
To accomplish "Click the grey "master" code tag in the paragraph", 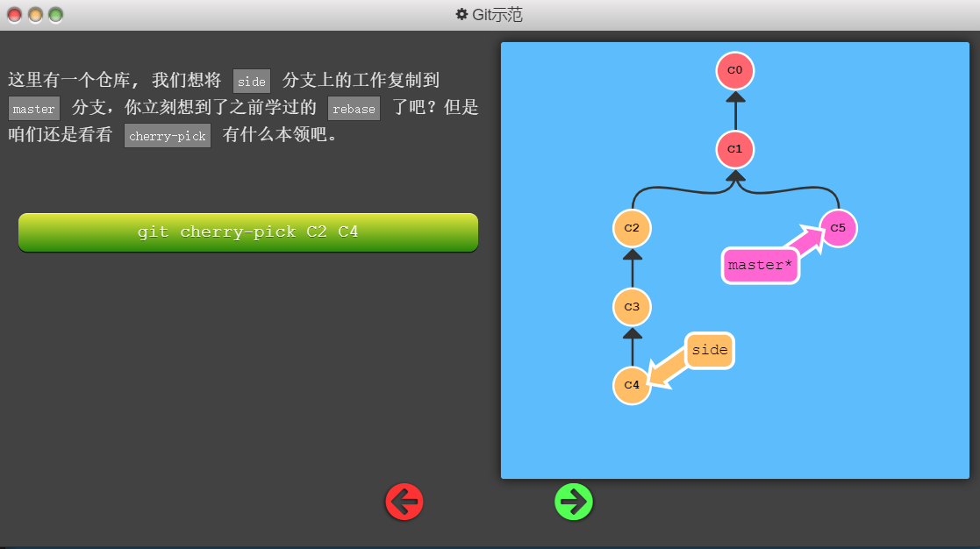I will [34, 109].
